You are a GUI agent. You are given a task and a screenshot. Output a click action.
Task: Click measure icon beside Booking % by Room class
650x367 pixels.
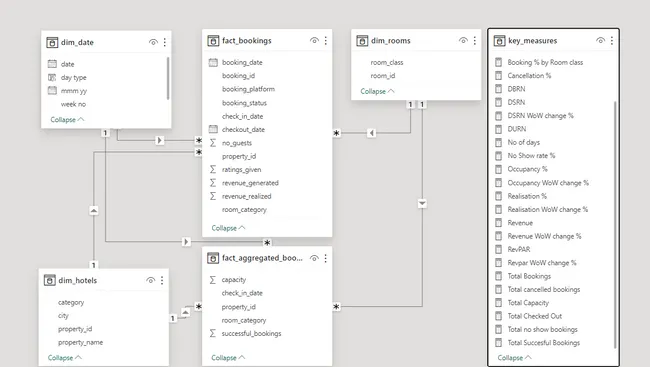(499, 62)
